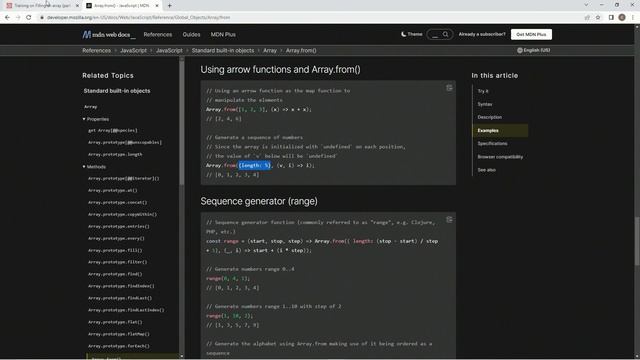The height and width of the screenshot is (360, 640).
Task: Click the browser address bar URL
Action: click(x=138, y=18)
